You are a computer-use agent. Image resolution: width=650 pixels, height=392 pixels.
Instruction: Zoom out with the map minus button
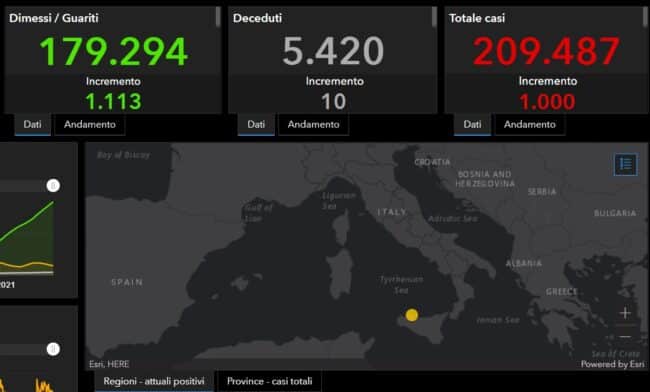coord(625,336)
